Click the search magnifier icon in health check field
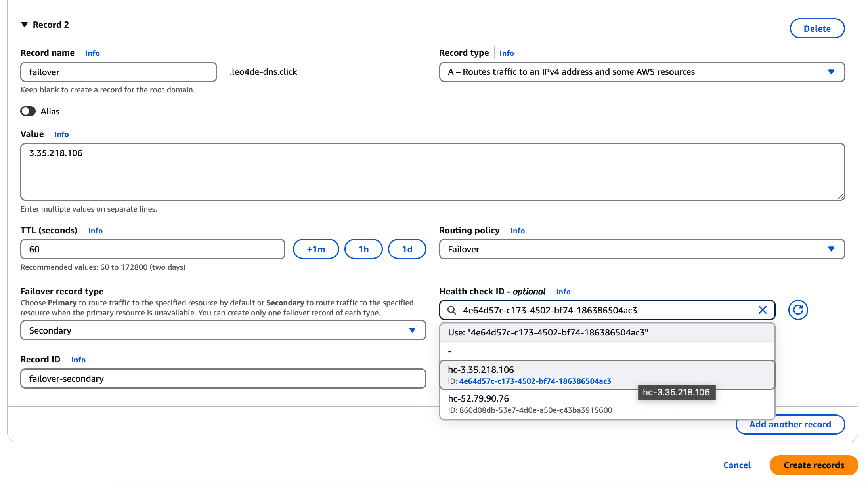The height and width of the screenshot is (488, 868). coord(451,310)
